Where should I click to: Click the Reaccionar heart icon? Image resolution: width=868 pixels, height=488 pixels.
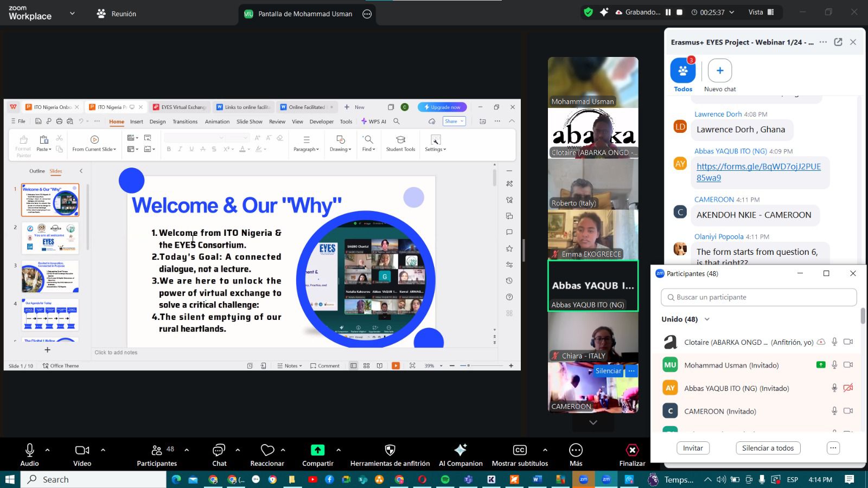point(267,450)
